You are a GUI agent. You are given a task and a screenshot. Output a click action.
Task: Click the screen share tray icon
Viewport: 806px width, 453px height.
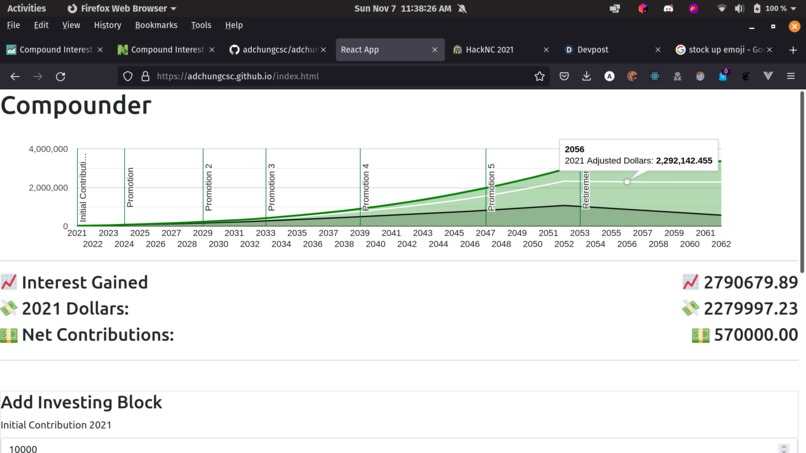(x=615, y=8)
